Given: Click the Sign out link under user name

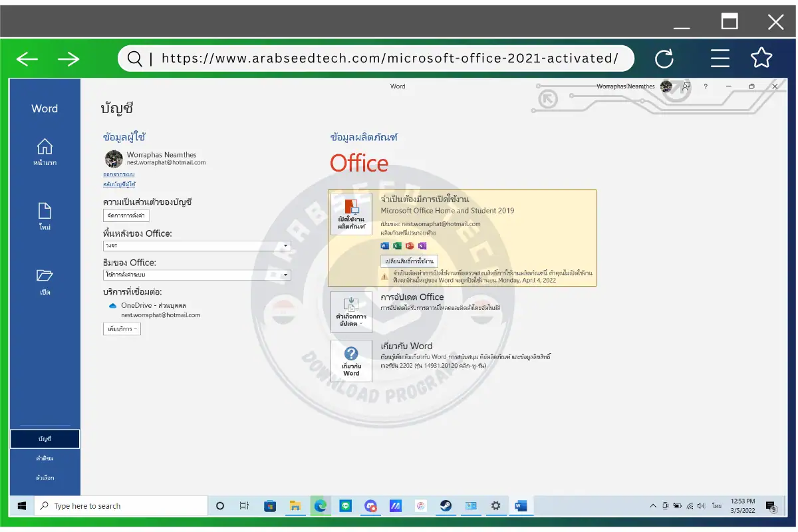Looking at the screenshot, I should point(118,174).
